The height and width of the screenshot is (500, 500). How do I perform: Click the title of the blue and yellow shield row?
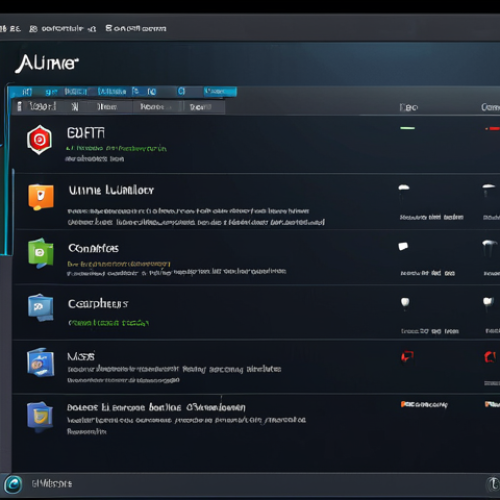click(156, 407)
